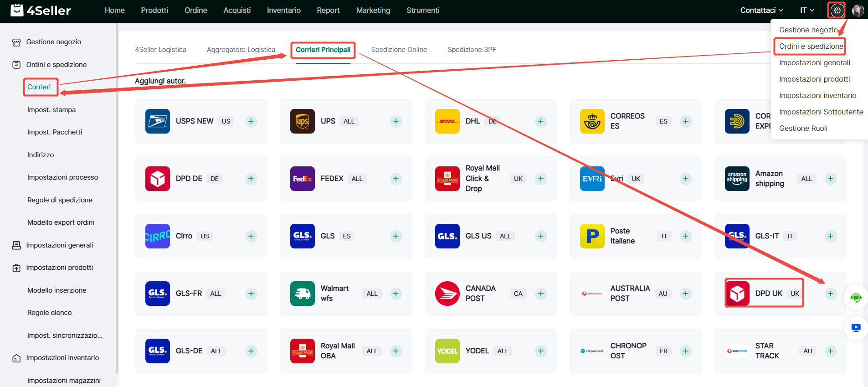Click the sidebar vertical scrollbar
Screen dimensions: 868x387
tap(117, 198)
